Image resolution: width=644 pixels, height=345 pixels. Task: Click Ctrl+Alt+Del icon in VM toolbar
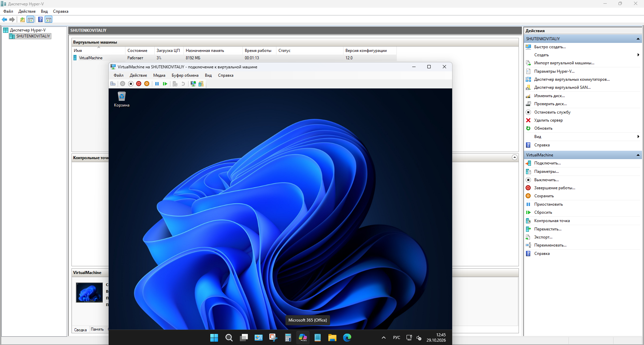(x=113, y=84)
